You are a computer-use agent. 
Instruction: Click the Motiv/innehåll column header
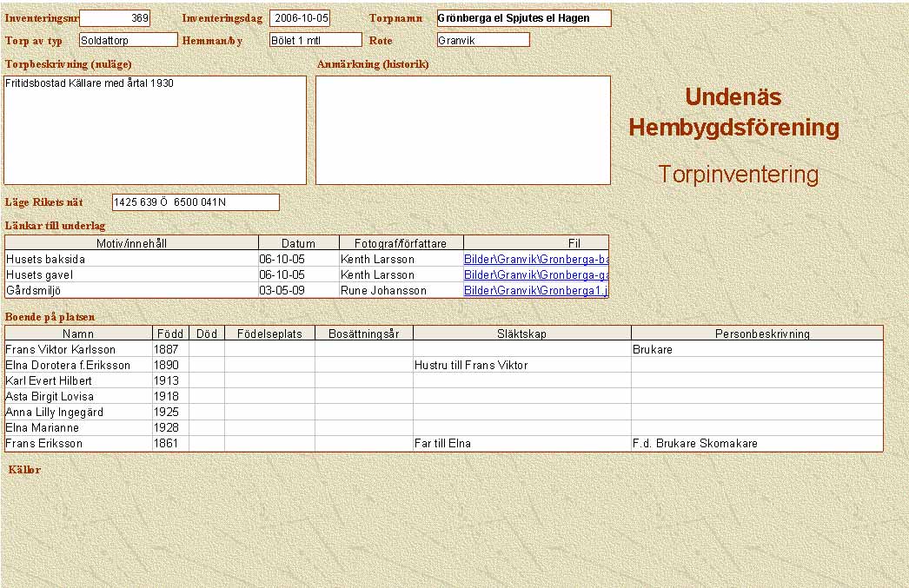131,243
